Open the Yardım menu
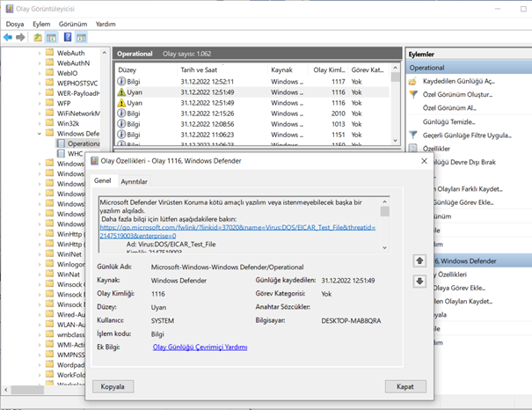532x410 pixels. point(106,24)
